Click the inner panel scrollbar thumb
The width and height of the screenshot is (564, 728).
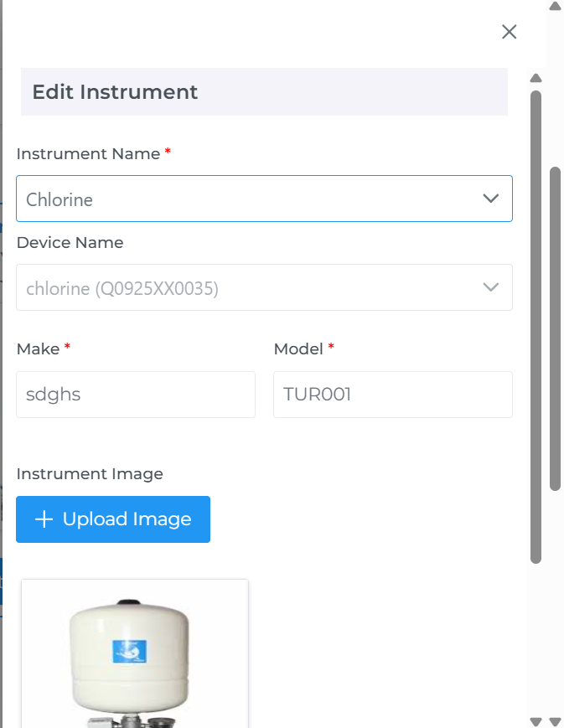click(x=536, y=327)
